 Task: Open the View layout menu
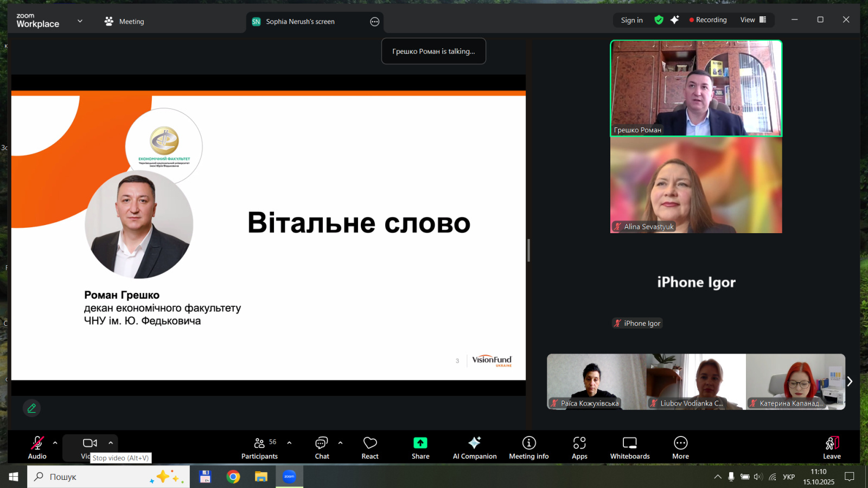pyautogui.click(x=753, y=20)
